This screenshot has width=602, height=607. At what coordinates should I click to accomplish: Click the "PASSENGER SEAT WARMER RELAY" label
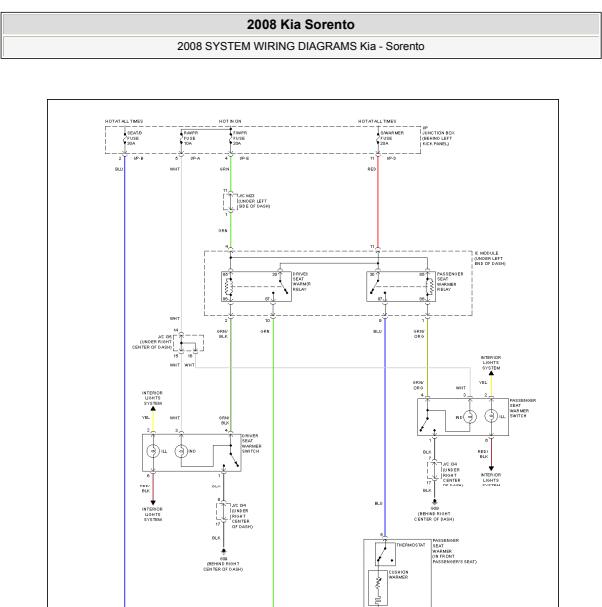(x=450, y=281)
